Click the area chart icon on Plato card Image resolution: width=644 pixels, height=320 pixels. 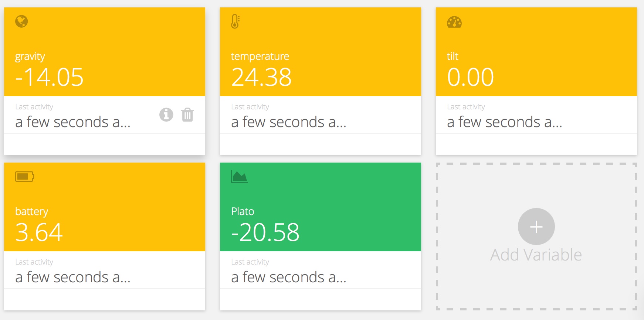[239, 177]
